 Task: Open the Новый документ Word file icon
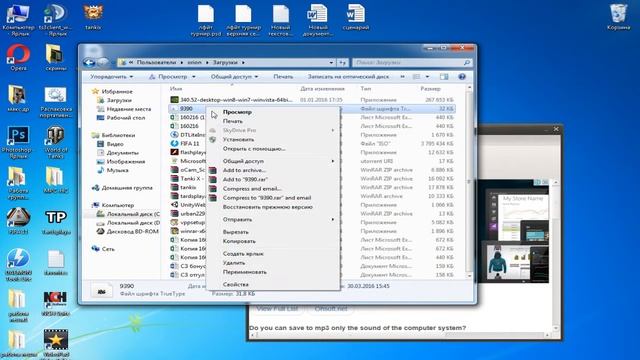[x=318, y=19]
